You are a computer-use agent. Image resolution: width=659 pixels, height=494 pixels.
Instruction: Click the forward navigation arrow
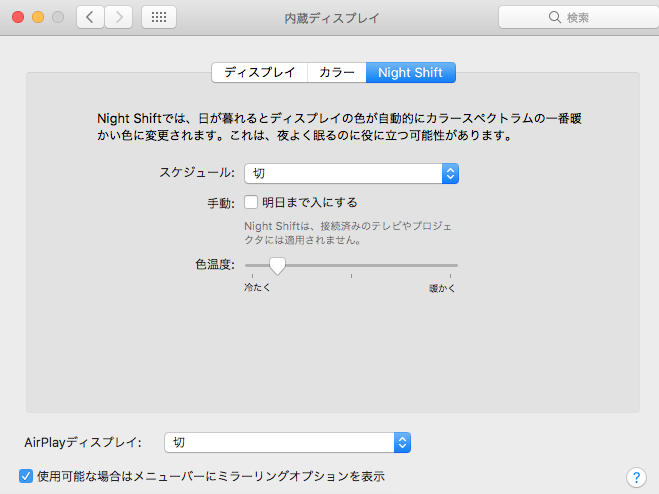click(119, 17)
